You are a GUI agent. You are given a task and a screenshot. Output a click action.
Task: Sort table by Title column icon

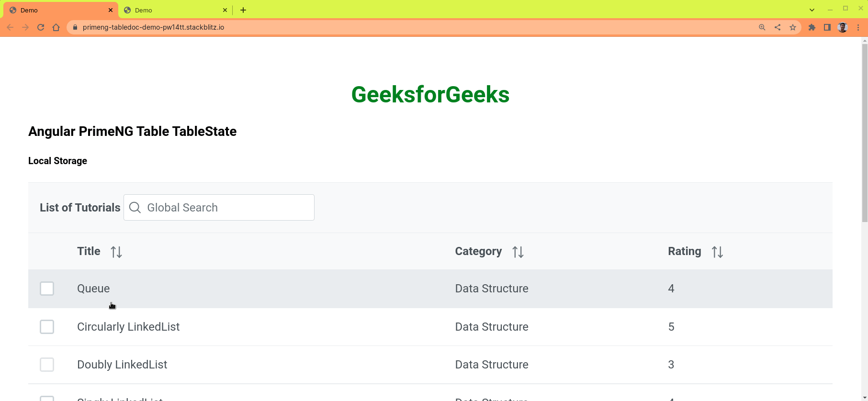[116, 252]
